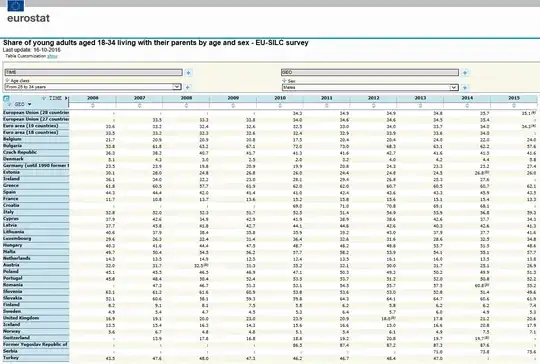Screen dimensions: 540x364
Task: Click the plus icon beside the TIME field
Action: tap(188, 73)
